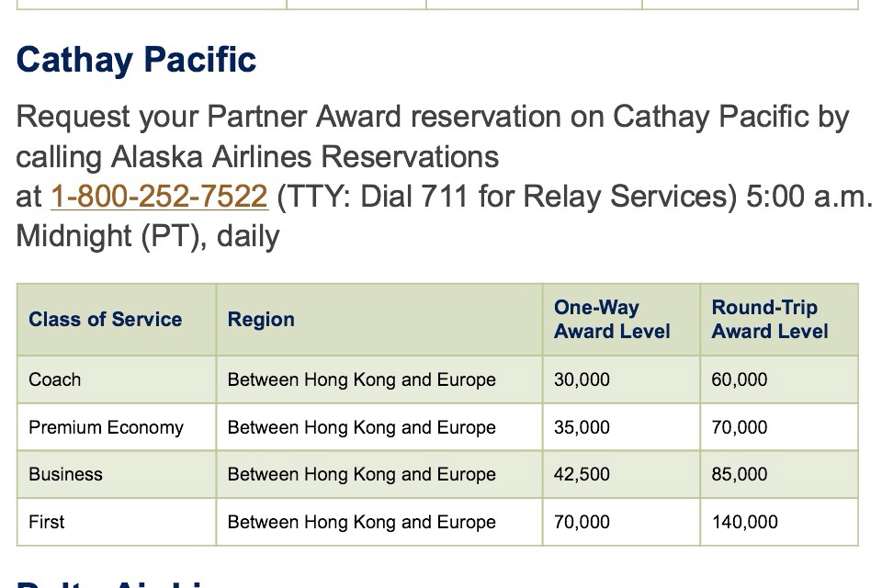Screen dimensions: 882x588
Task: Select the Coach class cell
Action: pos(55,379)
